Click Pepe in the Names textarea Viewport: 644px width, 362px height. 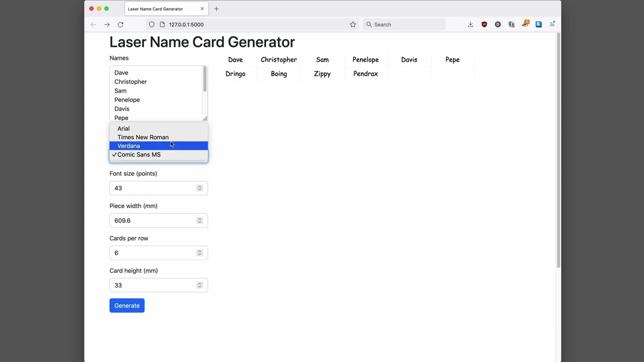(121, 118)
